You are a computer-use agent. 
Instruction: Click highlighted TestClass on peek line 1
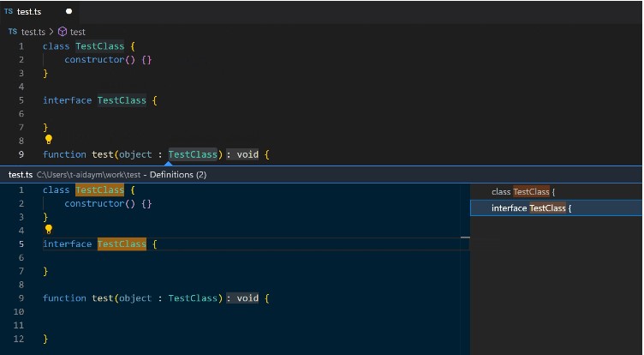click(99, 190)
